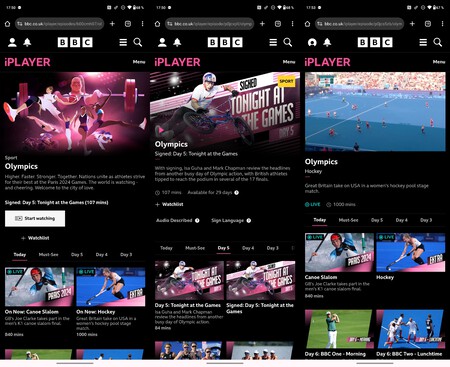Add to Watchlist in the middle phone

[x=169, y=204]
